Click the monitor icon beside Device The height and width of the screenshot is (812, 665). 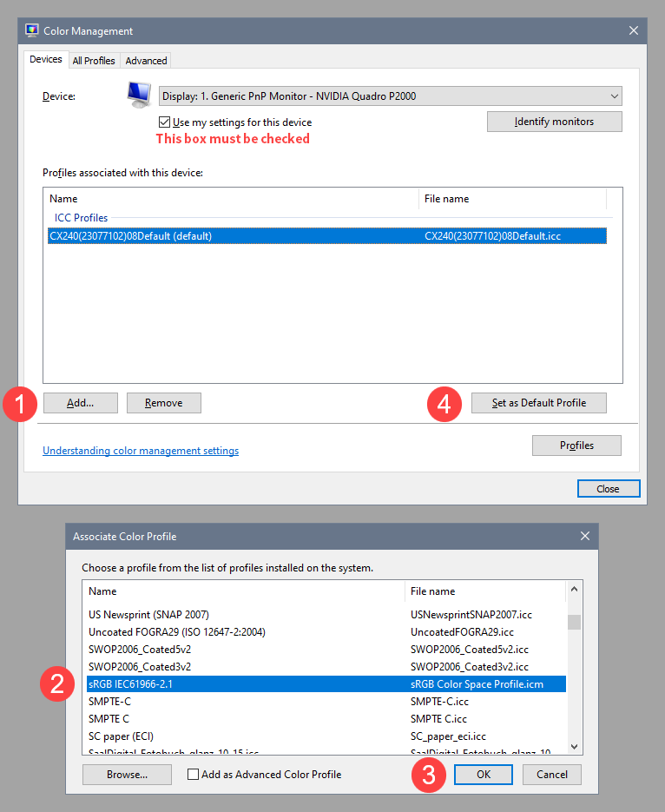click(139, 96)
